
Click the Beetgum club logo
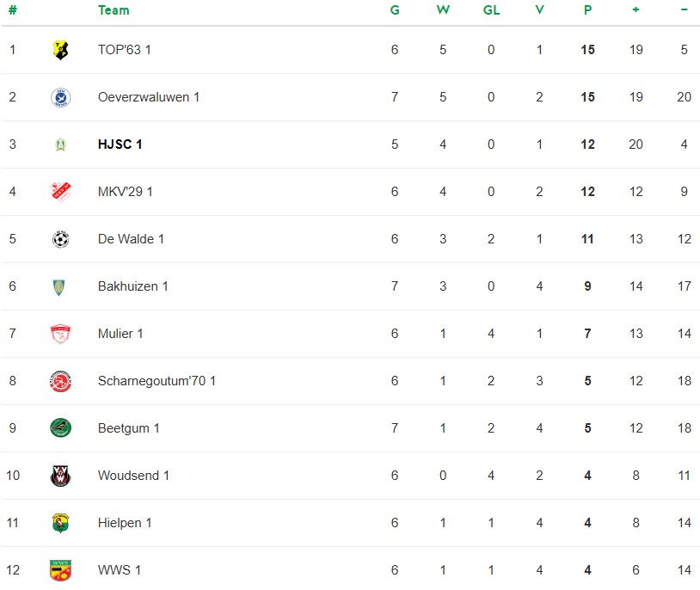coord(60,428)
